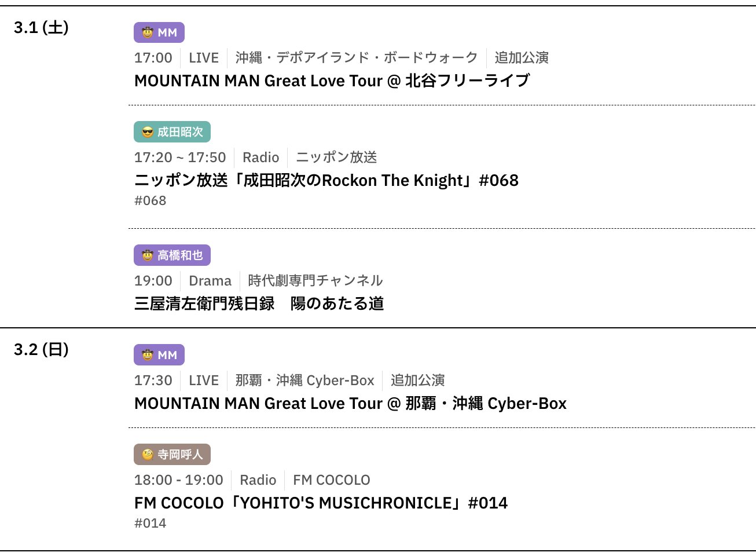756x556 pixels.
Task: Click the 3.2 (日) date heading
Action: click(x=41, y=350)
